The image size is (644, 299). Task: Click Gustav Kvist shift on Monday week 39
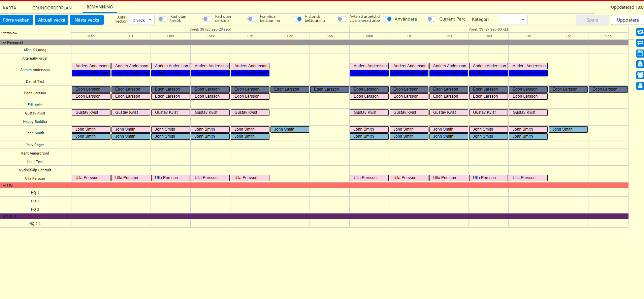[x=369, y=112]
